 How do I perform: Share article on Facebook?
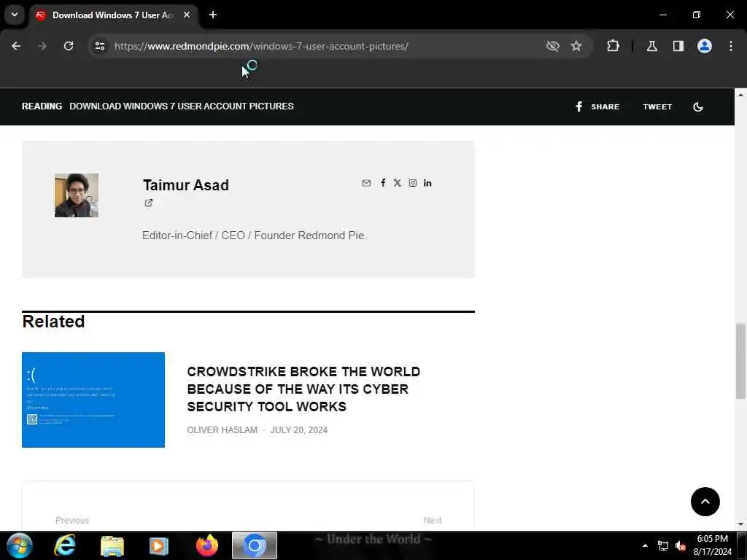(597, 106)
